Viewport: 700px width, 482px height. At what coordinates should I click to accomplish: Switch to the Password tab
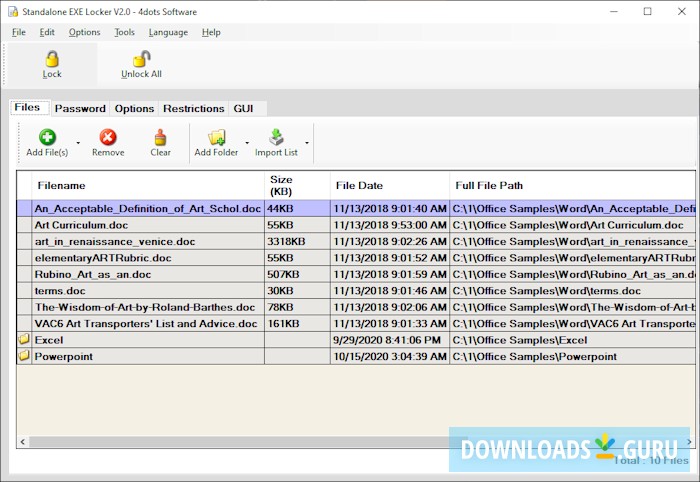(80, 108)
